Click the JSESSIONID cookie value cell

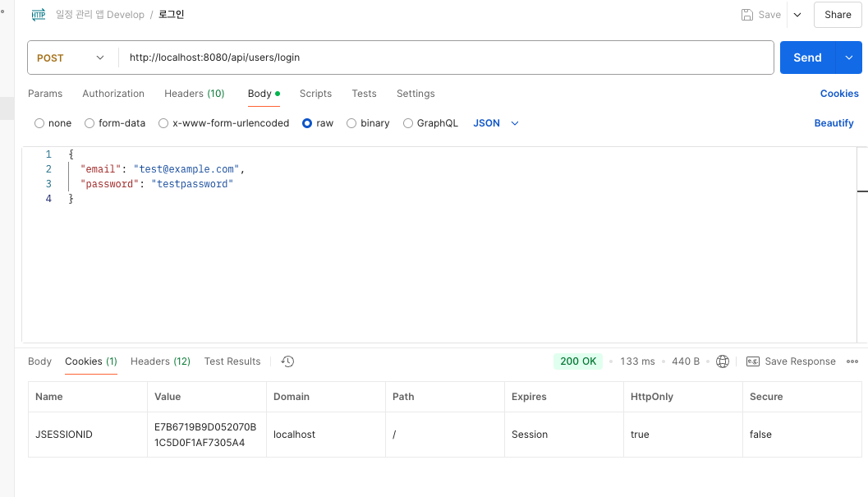point(207,435)
